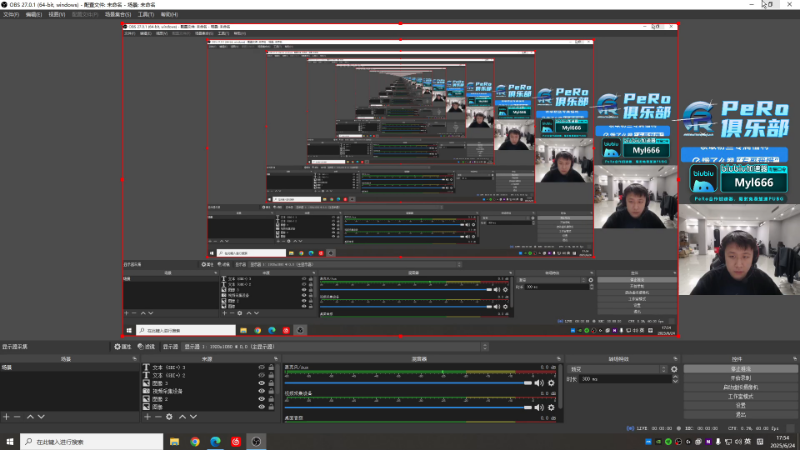The height and width of the screenshot is (450, 800).
Task: Open File Explorer from the taskbar
Action: coord(174,442)
